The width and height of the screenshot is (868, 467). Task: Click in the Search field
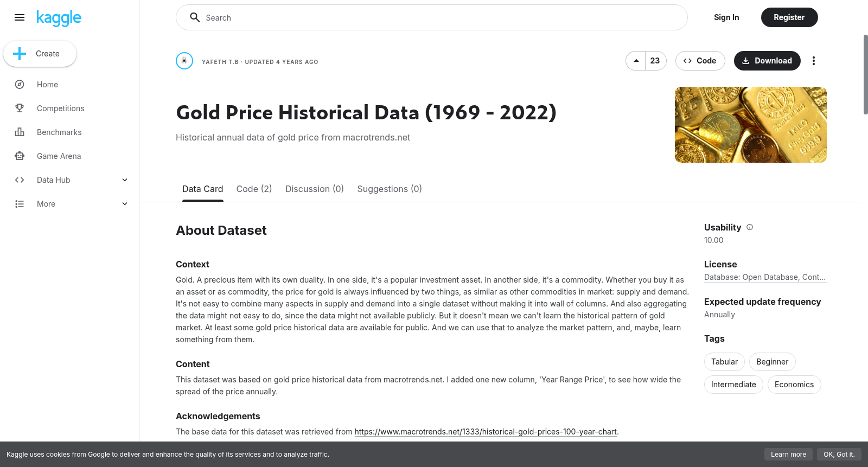(432, 17)
